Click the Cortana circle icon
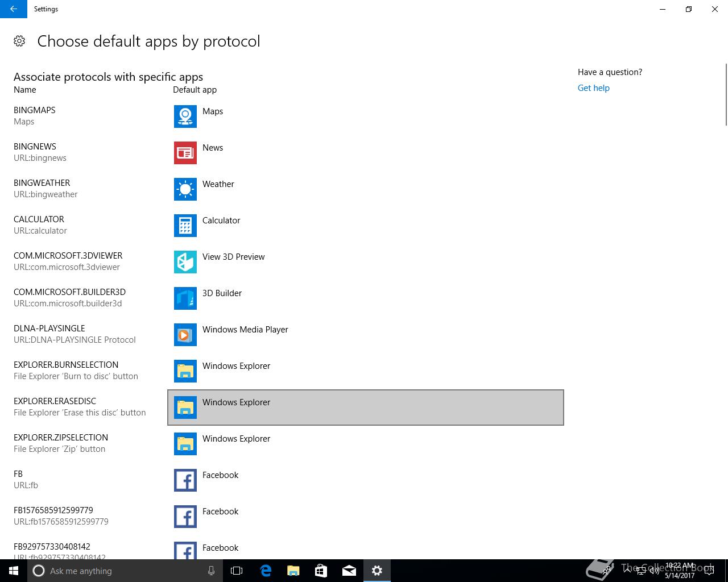Viewport: 728px width, 582px height. 39,571
